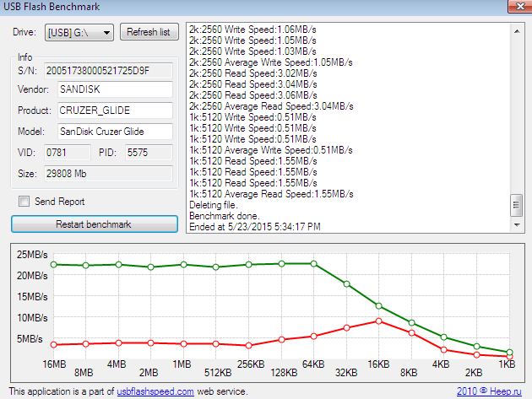Open the Drive selection dropdown
This screenshot has width=532, height=399.
coord(79,33)
